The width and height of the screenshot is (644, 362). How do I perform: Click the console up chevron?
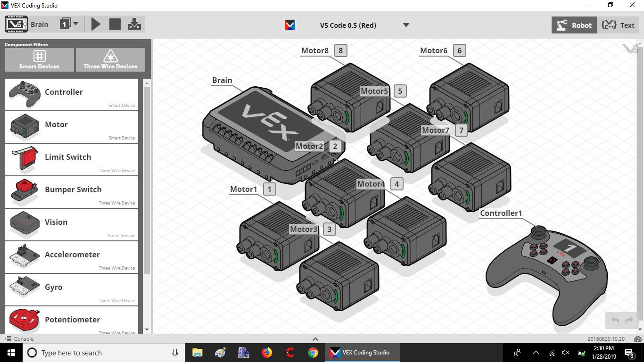315,339
